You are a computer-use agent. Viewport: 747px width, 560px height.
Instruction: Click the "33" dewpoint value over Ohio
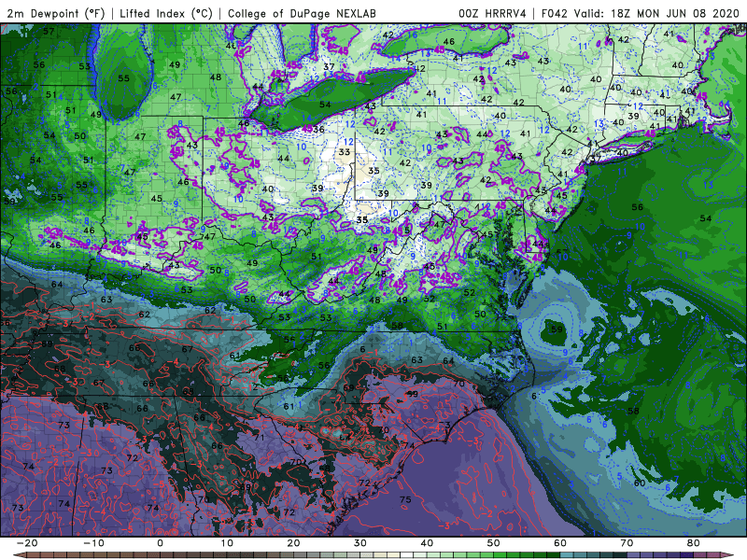coord(345,152)
